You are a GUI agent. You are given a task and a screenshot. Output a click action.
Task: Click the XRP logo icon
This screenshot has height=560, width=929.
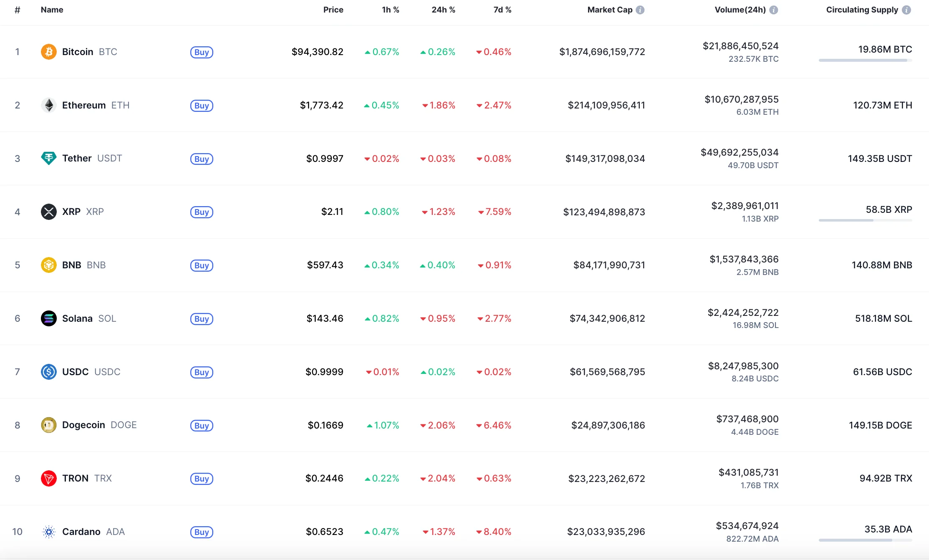tap(48, 212)
